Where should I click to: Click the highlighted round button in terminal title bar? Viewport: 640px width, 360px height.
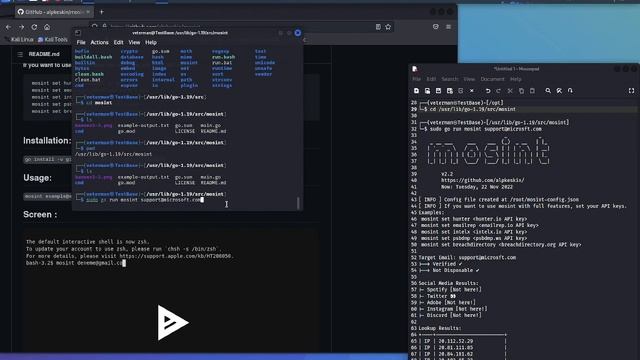click(298, 33)
